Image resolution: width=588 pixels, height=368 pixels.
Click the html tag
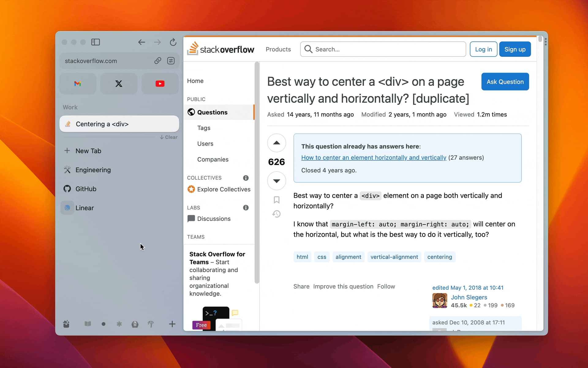[302, 257]
